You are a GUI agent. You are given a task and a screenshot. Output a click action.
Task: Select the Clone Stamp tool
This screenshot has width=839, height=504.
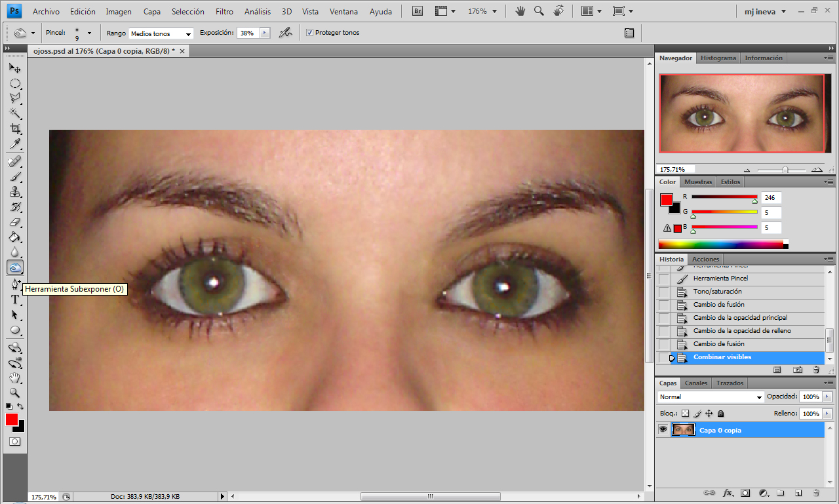pos(15,193)
